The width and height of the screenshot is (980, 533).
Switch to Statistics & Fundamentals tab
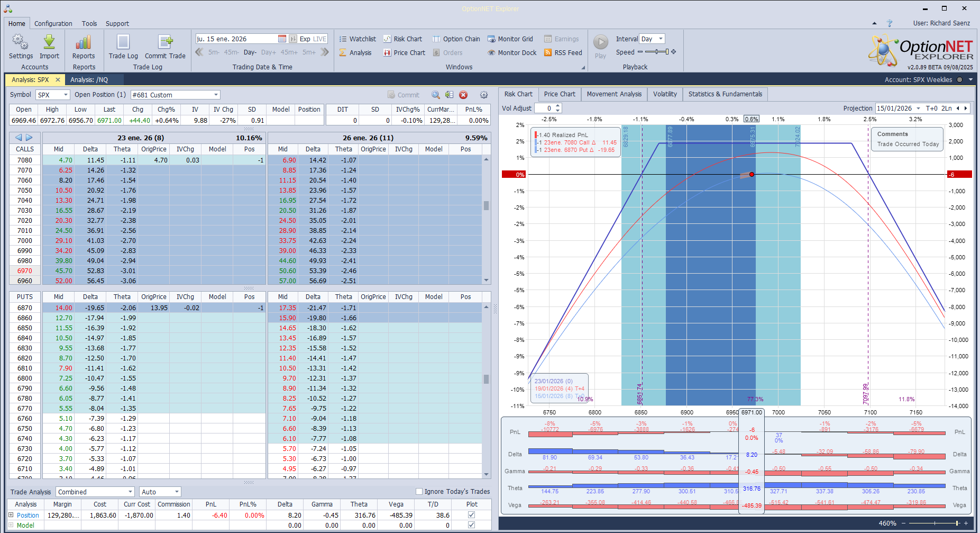725,94
